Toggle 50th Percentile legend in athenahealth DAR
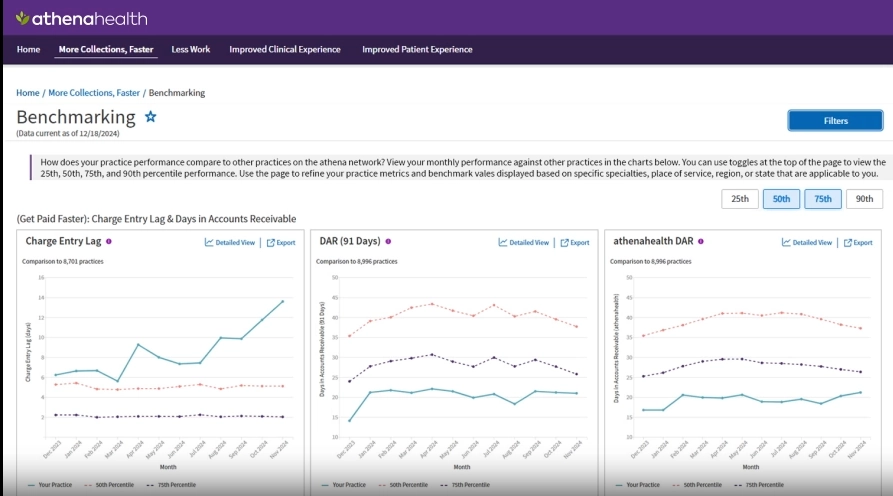This screenshot has width=893, height=496. [697, 485]
